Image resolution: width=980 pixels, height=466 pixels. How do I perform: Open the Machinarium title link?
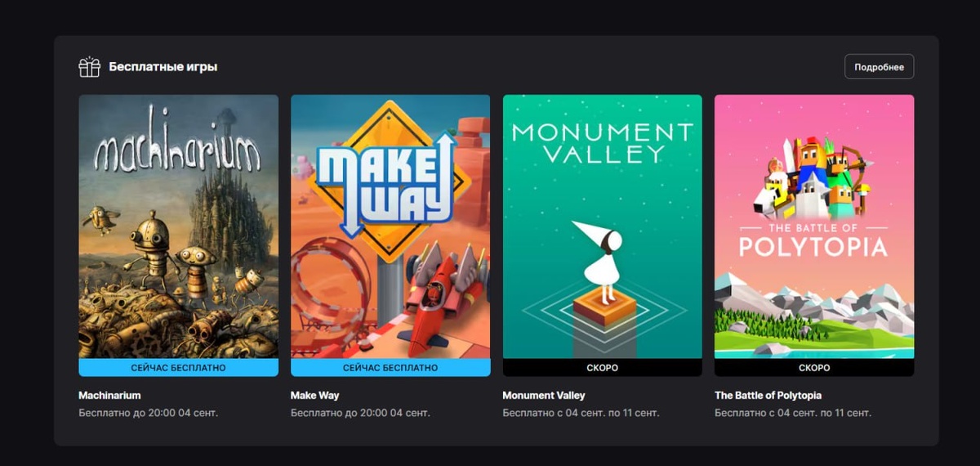click(109, 396)
